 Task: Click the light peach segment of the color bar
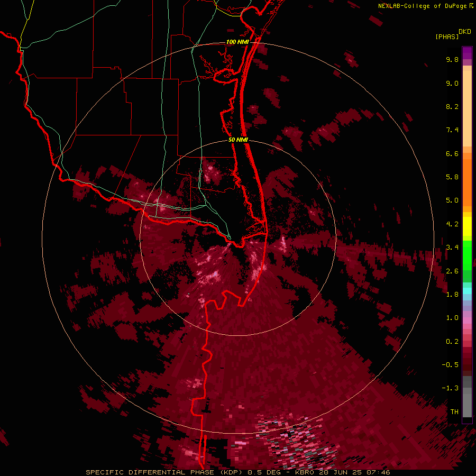click(467, 108)
